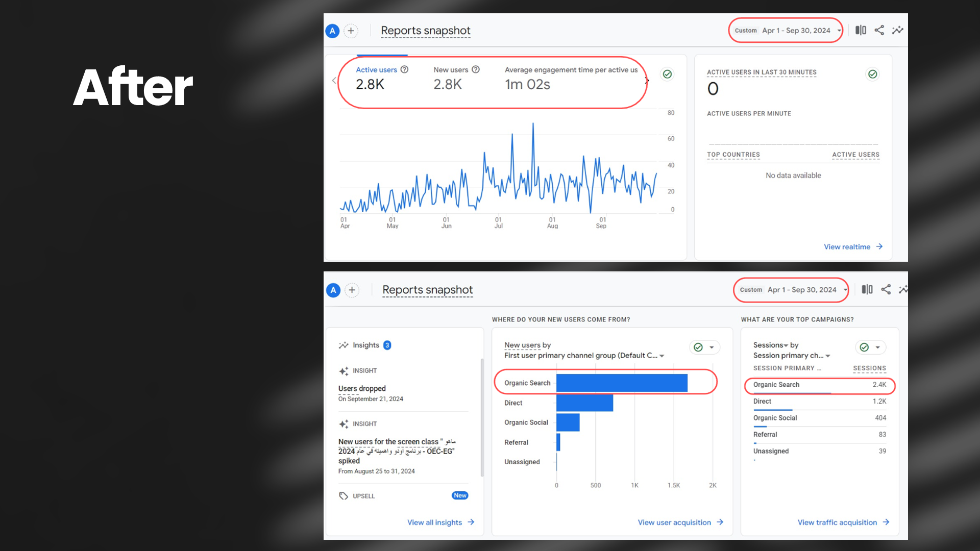Viewport: 980px width, 551px height.
Task: Click insights sparkline icon in top header
Action: coord(897,30)
